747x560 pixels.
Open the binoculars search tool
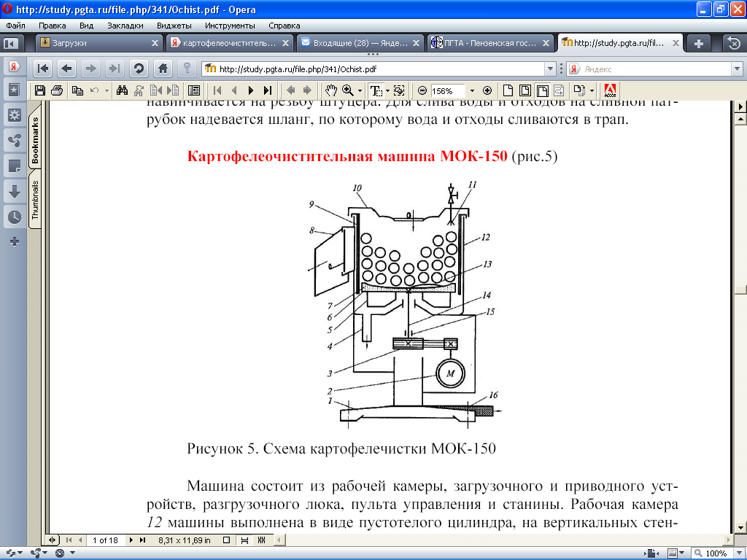[x=122, y=90]
